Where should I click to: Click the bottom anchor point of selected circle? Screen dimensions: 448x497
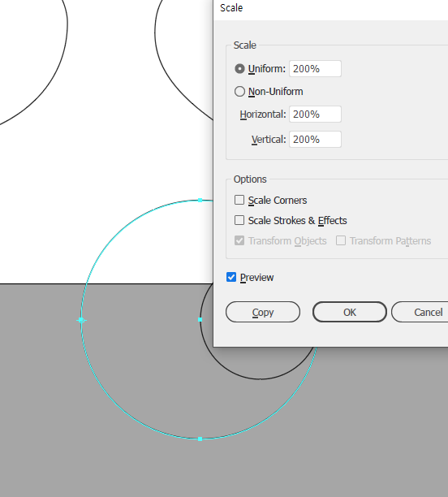point(200,439)
